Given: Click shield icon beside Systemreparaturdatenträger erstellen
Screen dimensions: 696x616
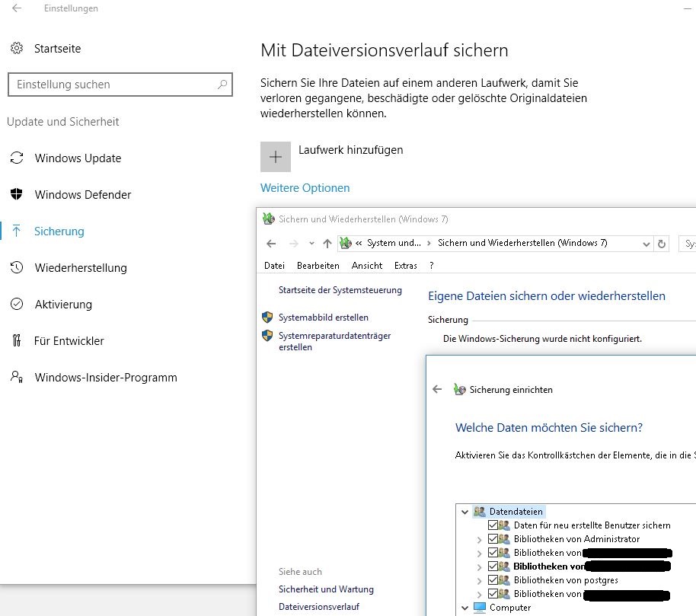Looking at the screenshot, I should 267,335.
